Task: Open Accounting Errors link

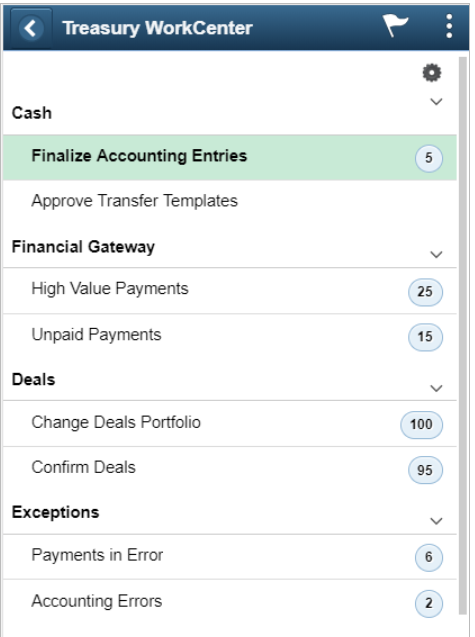Action: pyautogui.click(x=97, y=601)
